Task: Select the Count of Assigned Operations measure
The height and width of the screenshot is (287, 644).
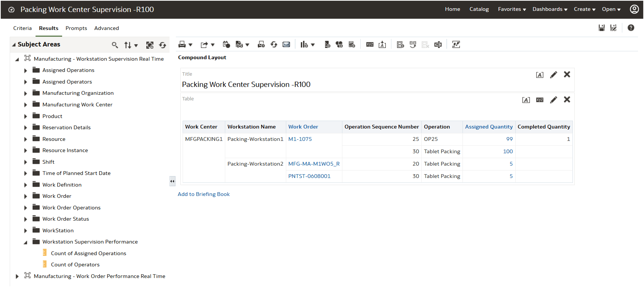Action: click(x=89, y=253)
